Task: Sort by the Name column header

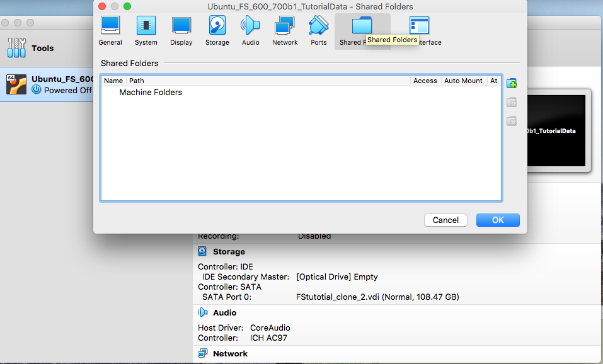Action: (113, 81)
